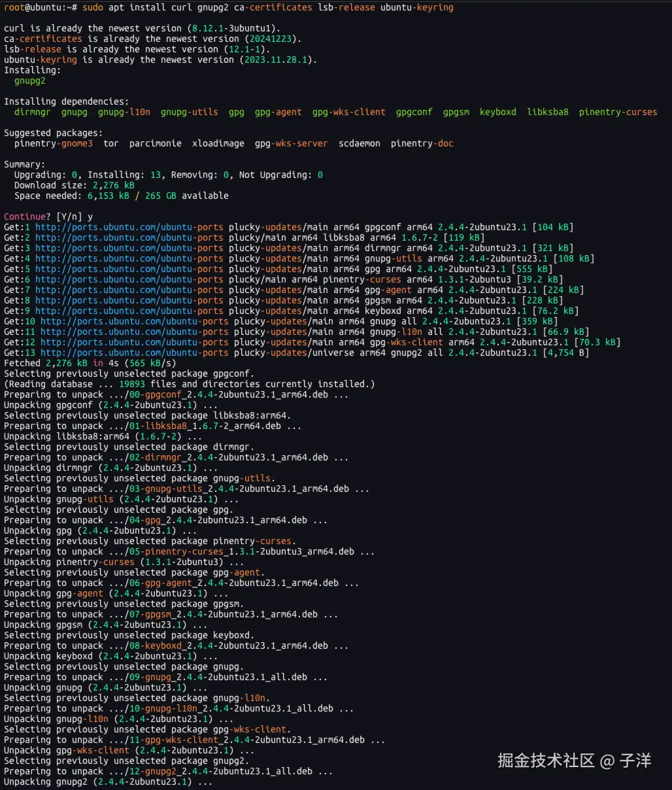Open the URL on the Get:8 gpgsm line
Image resolution: width=672 pixels, height=790 pixels.
point(129,301)
